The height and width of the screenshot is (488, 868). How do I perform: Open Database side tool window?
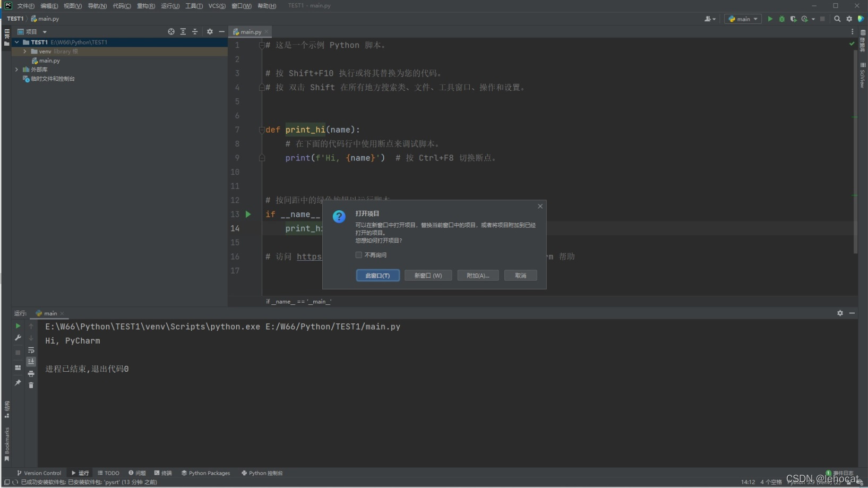point(863,41)
